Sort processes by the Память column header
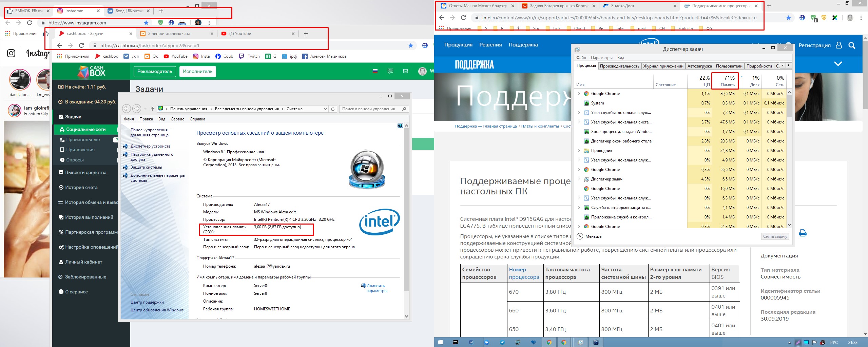 pyautogui.click(x=725, y=81)
